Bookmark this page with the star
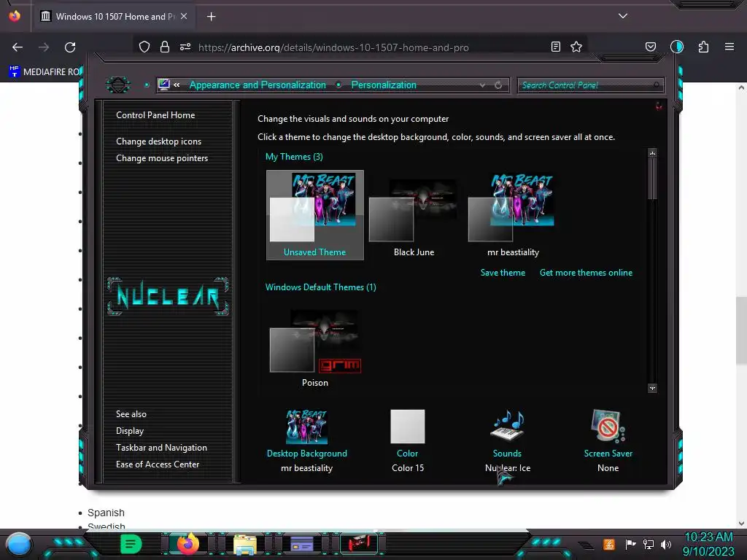The image size is (747, 560). [x=576, y=47]
